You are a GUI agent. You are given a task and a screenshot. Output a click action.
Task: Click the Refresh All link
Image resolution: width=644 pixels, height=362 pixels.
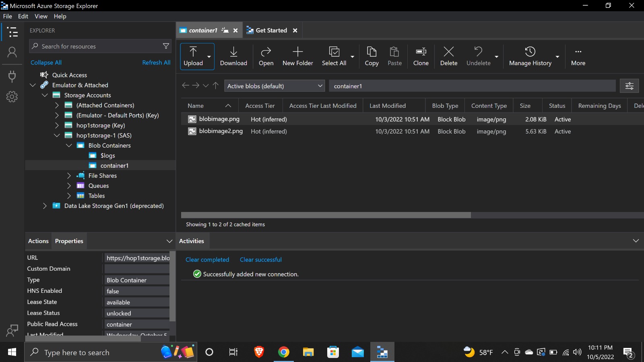pos(156,62)
